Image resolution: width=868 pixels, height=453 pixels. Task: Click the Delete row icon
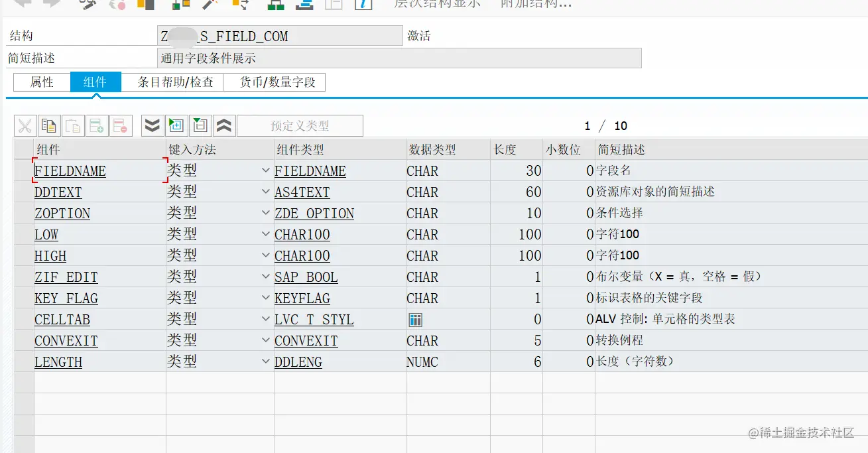pos(121,125)
